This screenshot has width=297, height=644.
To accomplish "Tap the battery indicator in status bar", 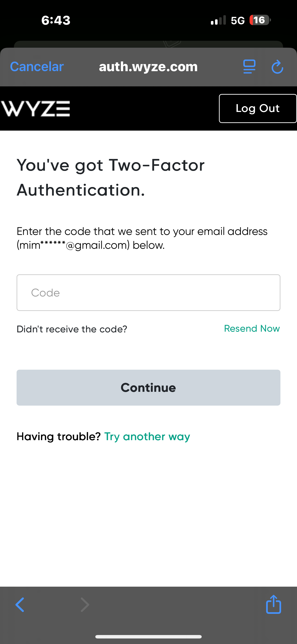I will click(260, 20).
